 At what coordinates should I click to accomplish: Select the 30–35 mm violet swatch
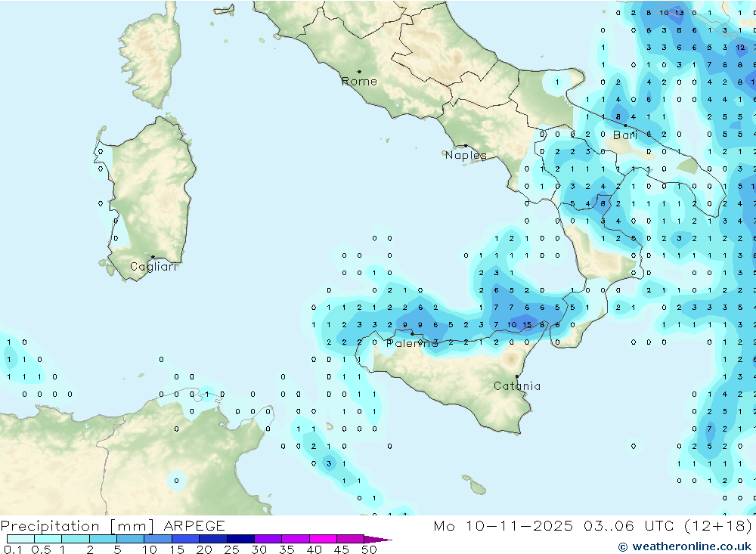click(x=268, y=539)
